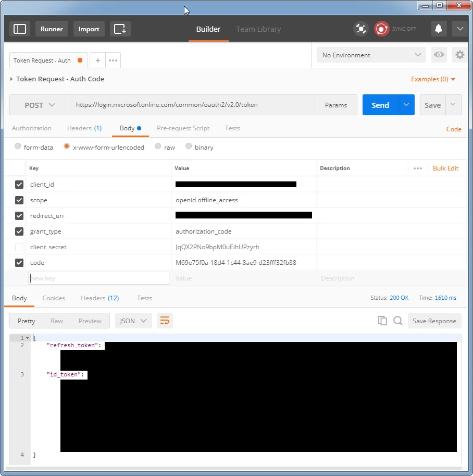The image size is (473, 476).
Task: Open the response Cookies tab
Action: point(54,298)
